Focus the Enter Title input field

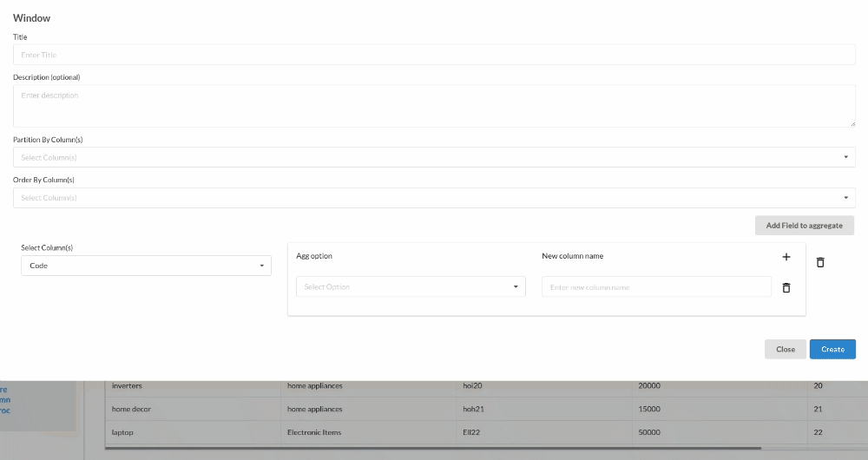click(x=434, y=55)
